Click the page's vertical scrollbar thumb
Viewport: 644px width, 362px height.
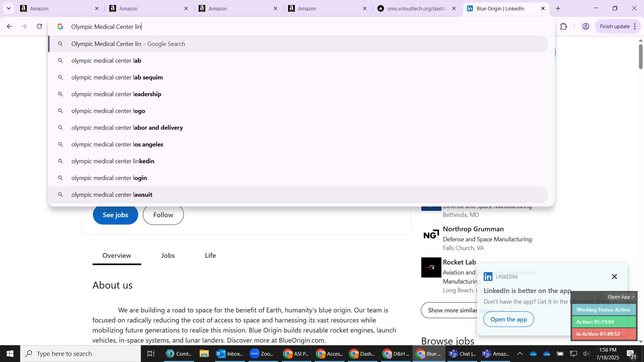[640, 56]
